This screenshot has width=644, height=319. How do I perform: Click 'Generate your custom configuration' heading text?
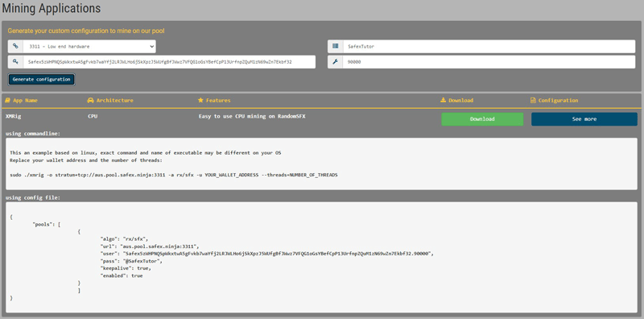(x=86, y=31)
